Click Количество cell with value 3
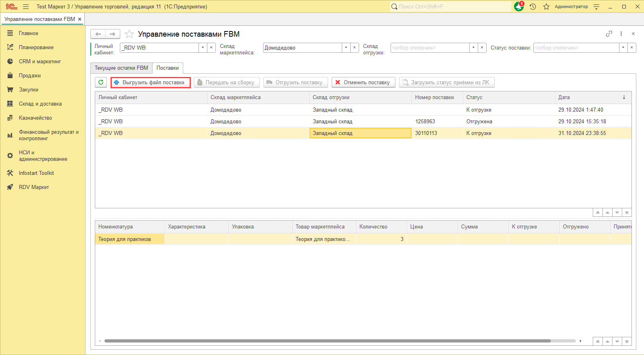Screen dimensions: 644x355 [381, 239]
